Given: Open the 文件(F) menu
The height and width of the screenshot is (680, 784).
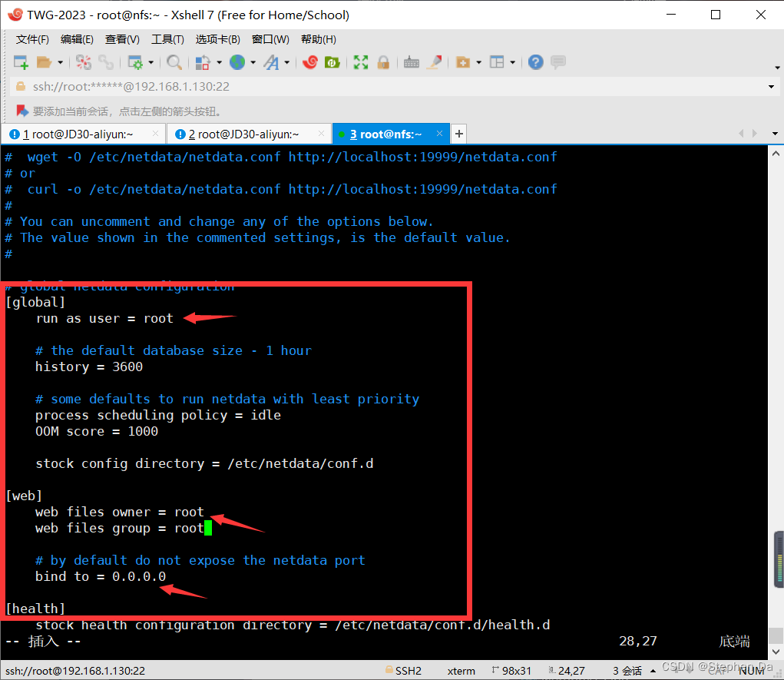Looking at the screenshot, I should [x=32, y=39].
